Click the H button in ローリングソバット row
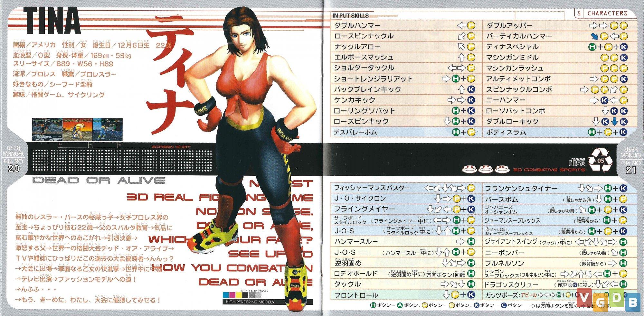 [456, 111]
